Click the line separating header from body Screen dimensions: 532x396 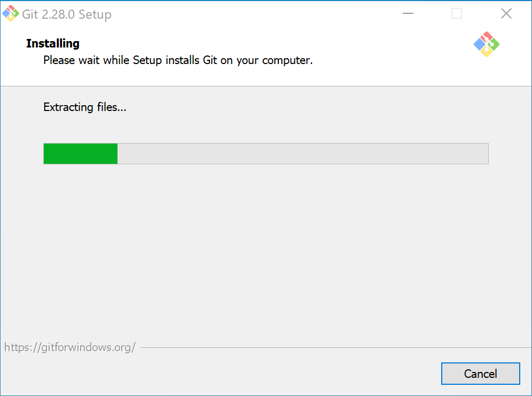pyautogui.click(x=266, y=86)
